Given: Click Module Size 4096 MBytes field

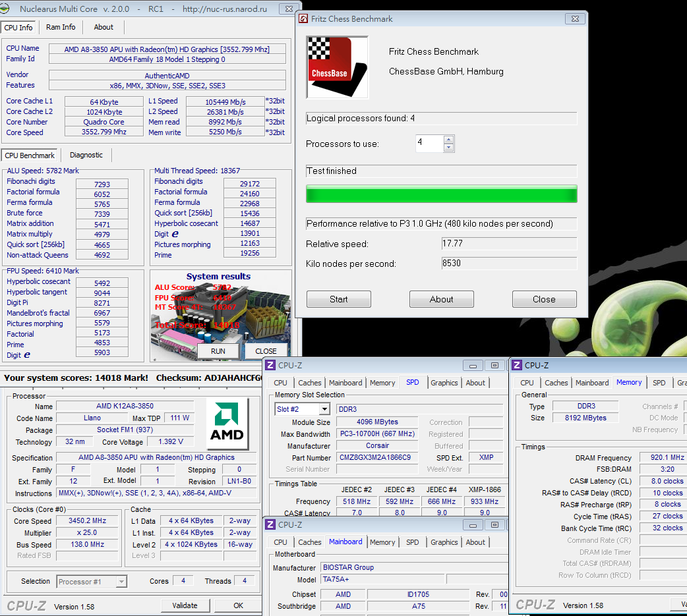Looking at the screenshot, I should (x=377, y=422).
